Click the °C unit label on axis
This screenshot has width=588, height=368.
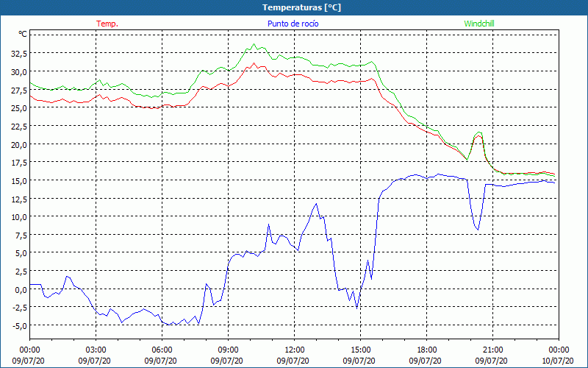coord(23,35)
